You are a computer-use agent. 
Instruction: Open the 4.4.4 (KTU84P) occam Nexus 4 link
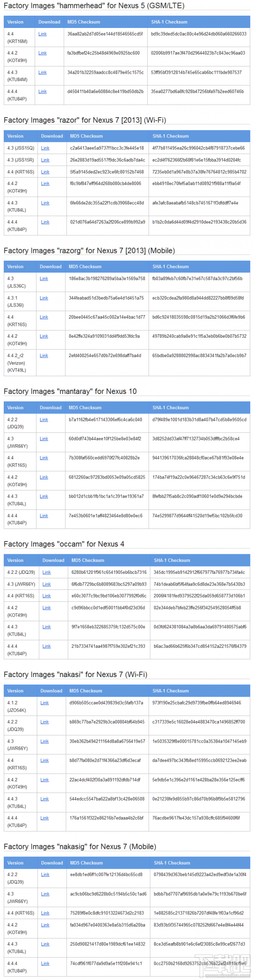pos(47,646)
